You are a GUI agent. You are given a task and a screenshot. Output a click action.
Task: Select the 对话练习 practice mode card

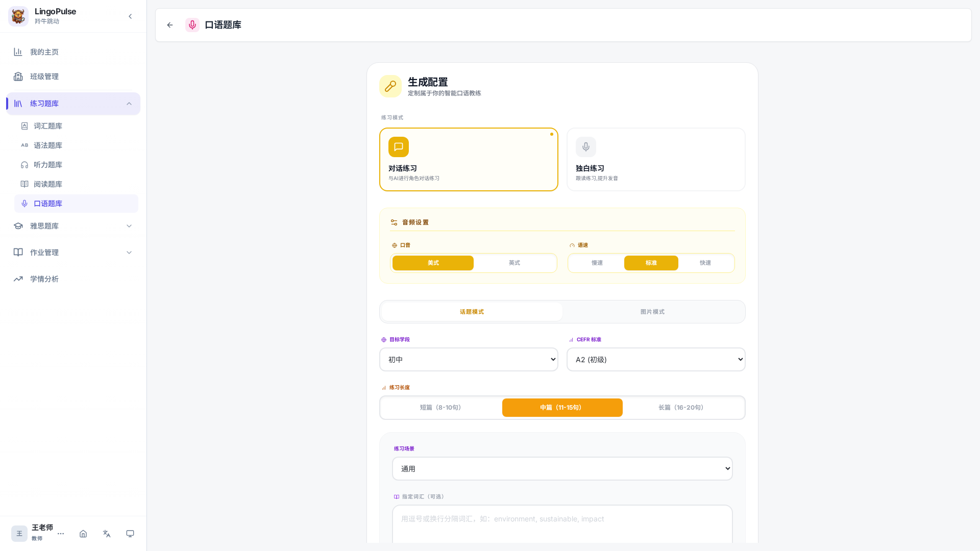point(469,160)
